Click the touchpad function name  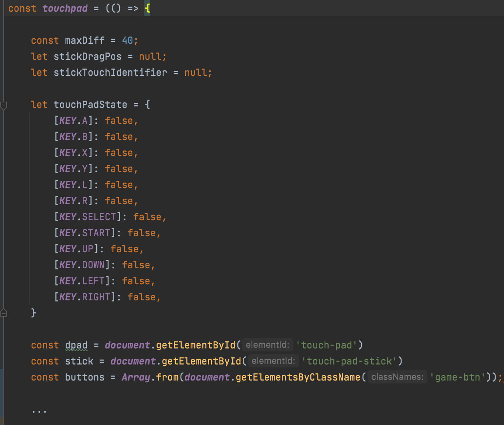[x=65, y=8]
